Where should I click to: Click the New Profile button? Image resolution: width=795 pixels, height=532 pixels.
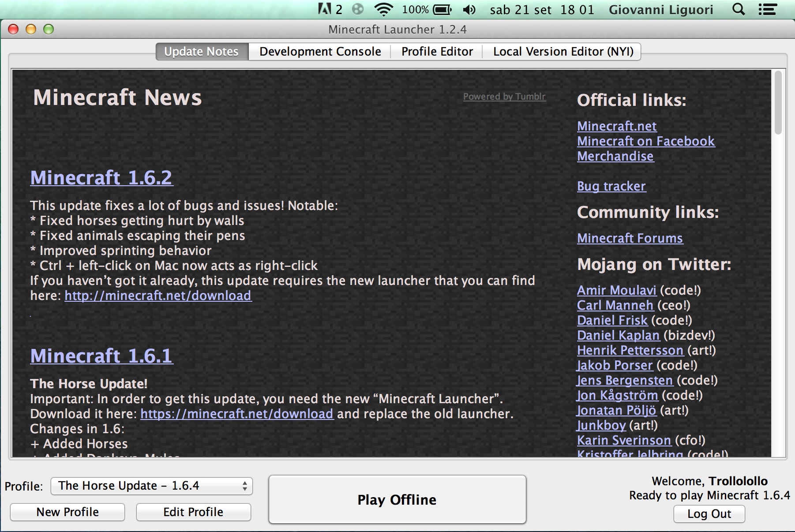tap(67, 512)
